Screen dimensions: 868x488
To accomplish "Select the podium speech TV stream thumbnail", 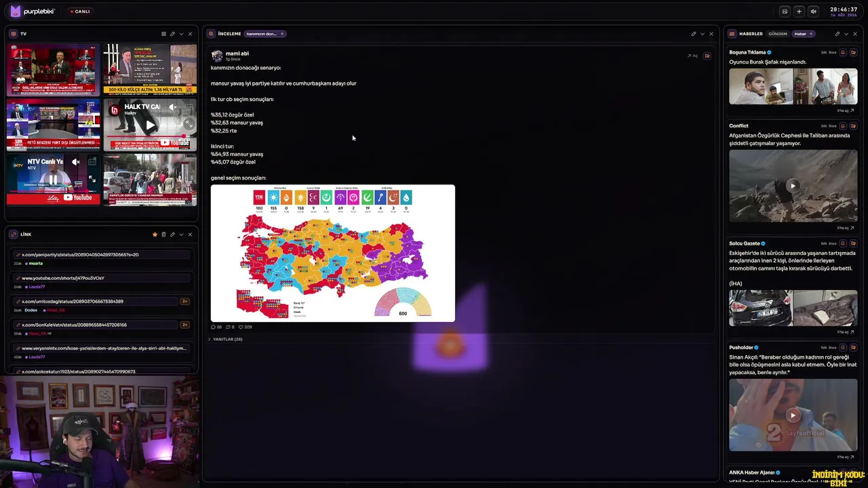I will point(53,70).
